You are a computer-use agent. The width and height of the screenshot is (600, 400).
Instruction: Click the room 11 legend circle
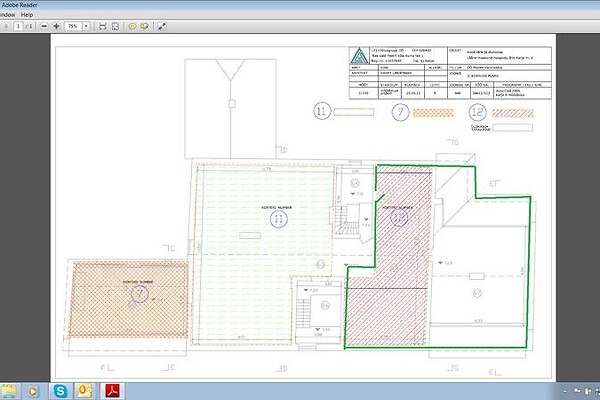pyautogui.click(x=322, y=112)
